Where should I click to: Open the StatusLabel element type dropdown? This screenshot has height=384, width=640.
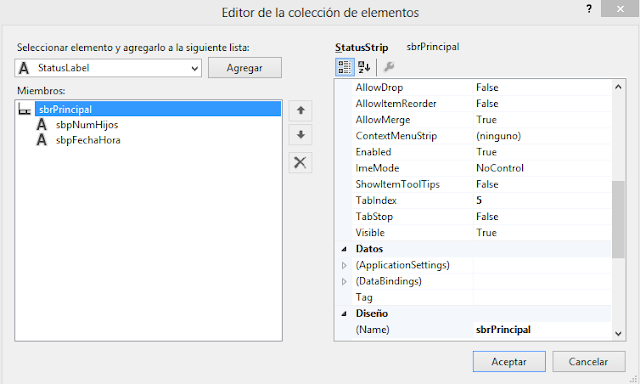click(x=108, y=68)
